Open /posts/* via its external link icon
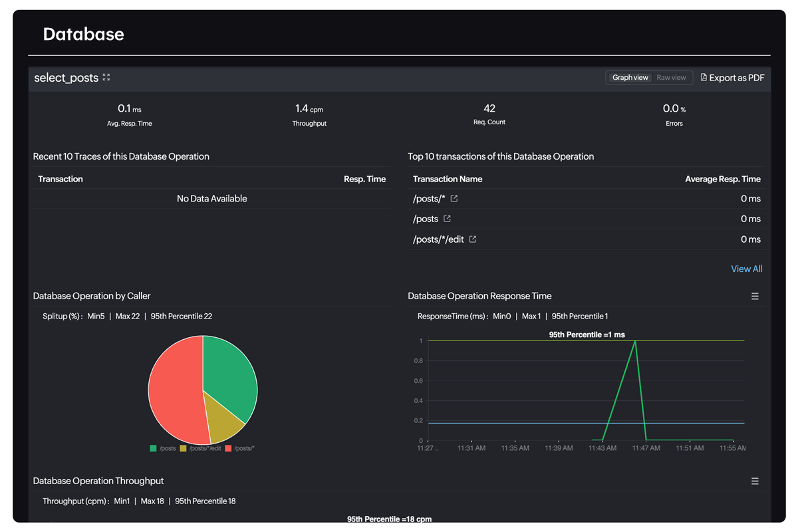Screen dimensions: 798x532 (456, 198)
